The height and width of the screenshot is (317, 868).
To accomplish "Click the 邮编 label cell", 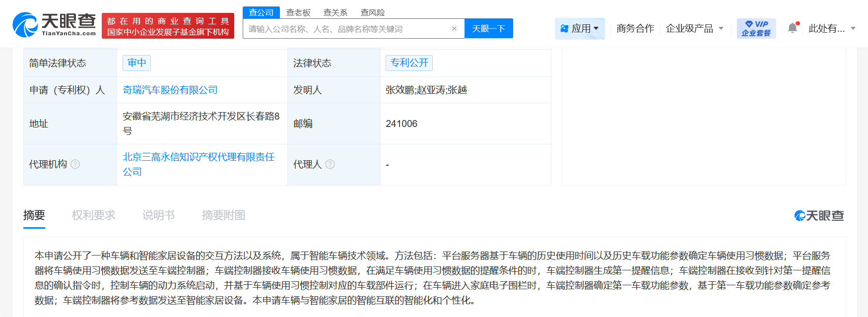I will [x=334, y=124].
